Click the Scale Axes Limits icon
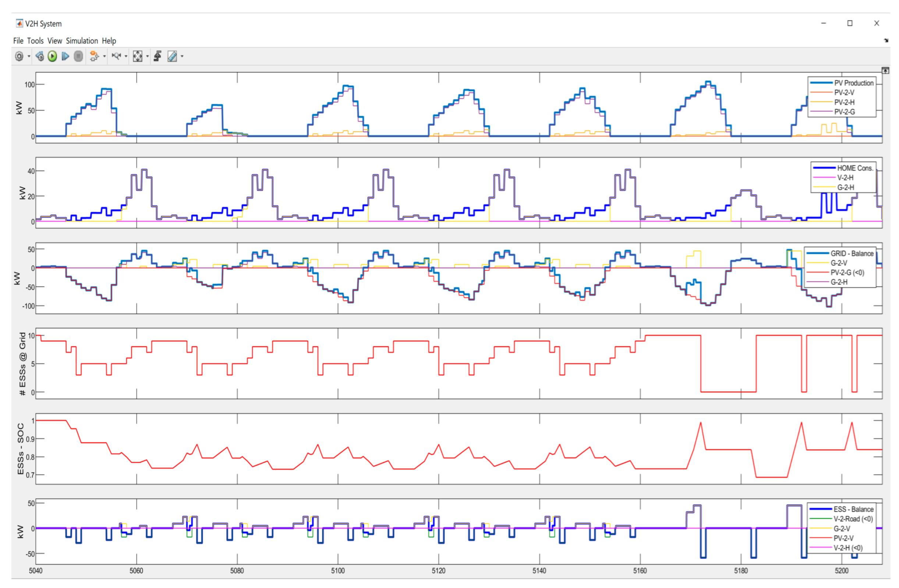899x588 pixels. tap(138, 57)
